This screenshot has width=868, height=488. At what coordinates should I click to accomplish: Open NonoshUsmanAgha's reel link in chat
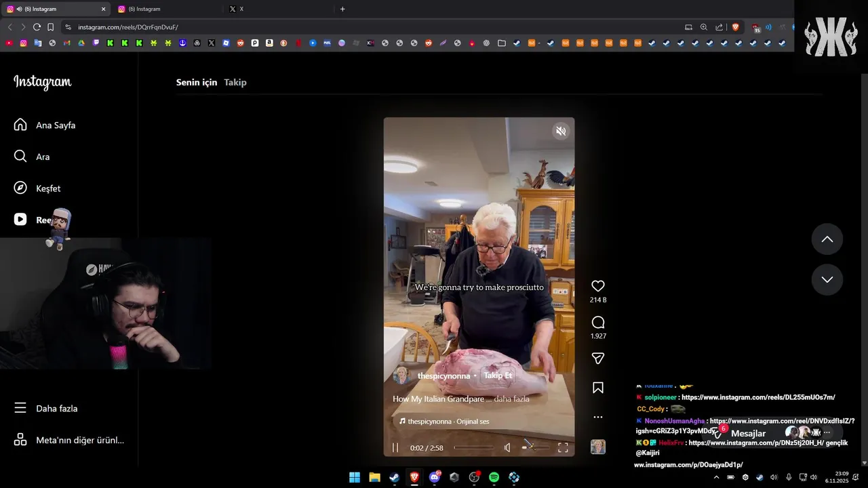[x=782, y=421]
